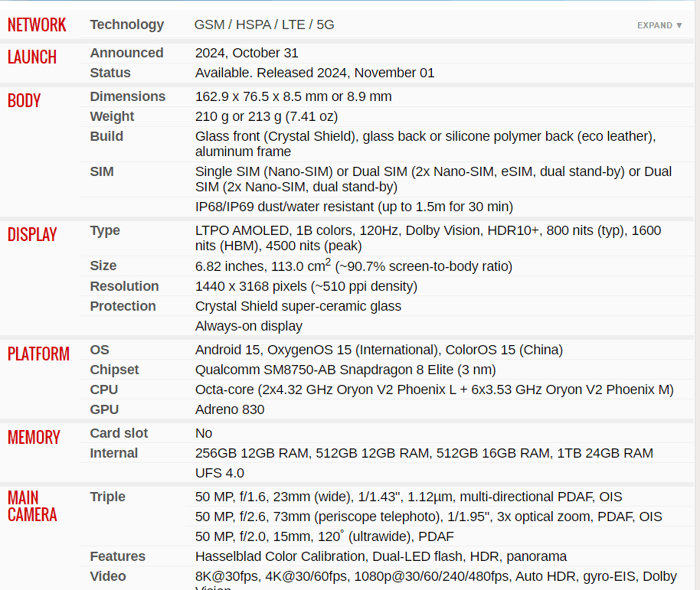Open the camera Features label link

(x=118, y=556)
